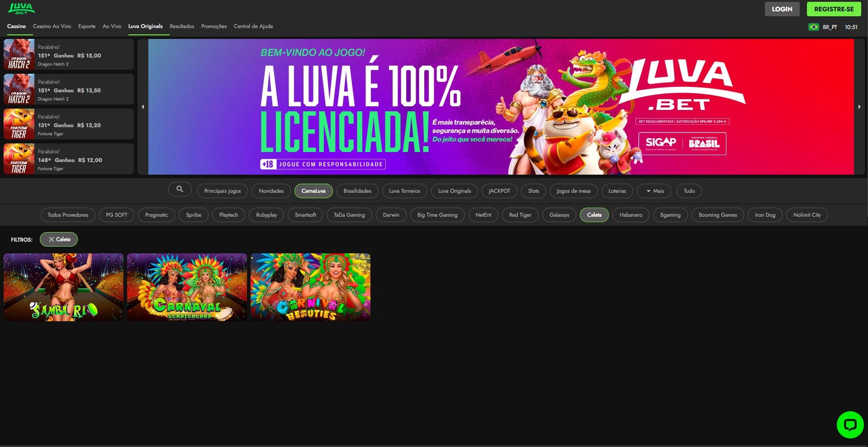Toggle the CarnaLuva category filter
This screenshot has width=868, height=447.
point(313,191)
